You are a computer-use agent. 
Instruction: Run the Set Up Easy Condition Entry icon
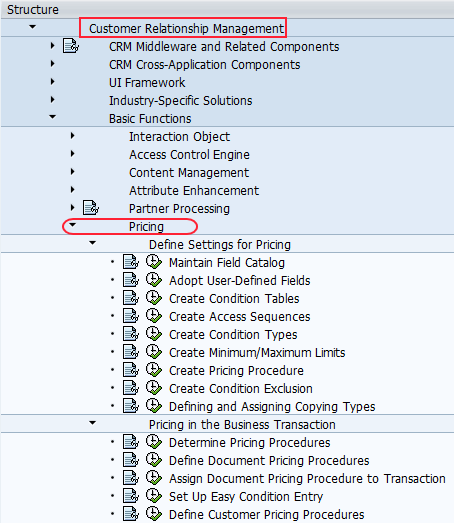click(x=154, y=496)
